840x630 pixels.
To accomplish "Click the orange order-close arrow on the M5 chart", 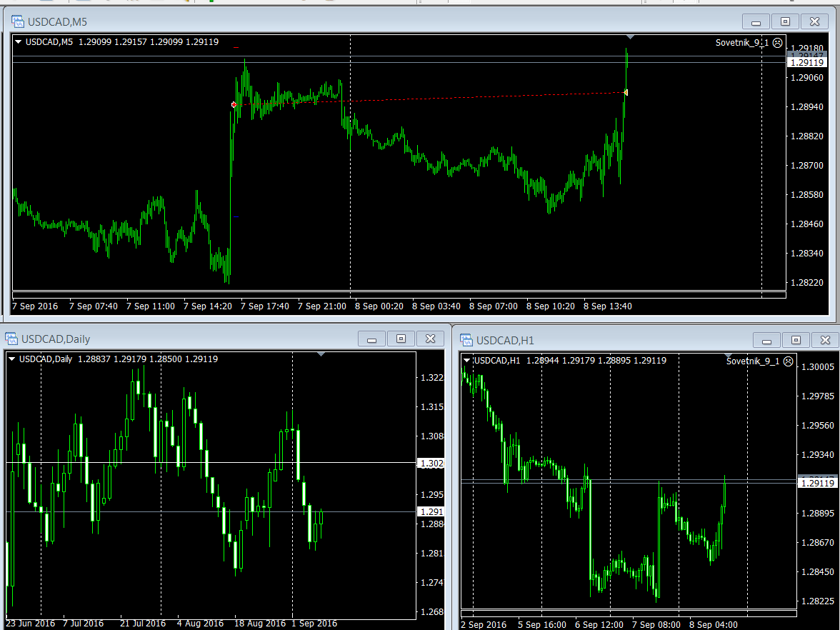I will [625, 93].
